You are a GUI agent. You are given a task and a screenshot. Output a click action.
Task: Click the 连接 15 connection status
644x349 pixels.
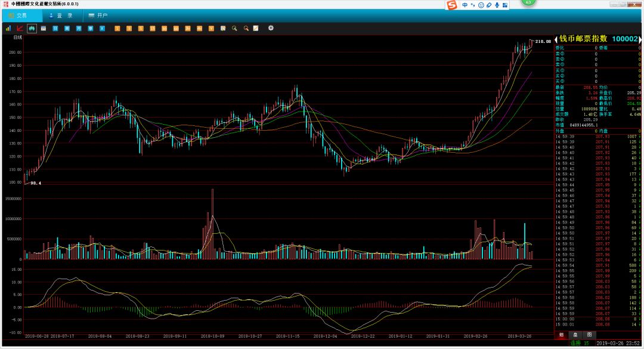[x=580, y=343]
